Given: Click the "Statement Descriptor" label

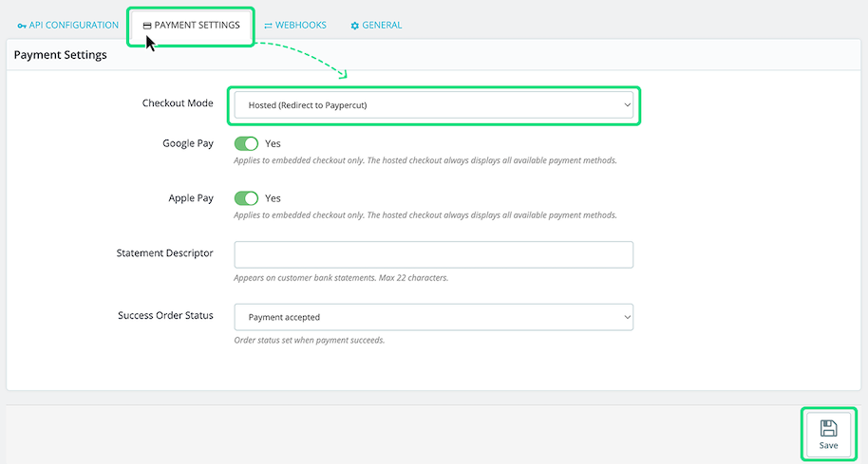Looking at the screenshot, I should tap(164, 252).
